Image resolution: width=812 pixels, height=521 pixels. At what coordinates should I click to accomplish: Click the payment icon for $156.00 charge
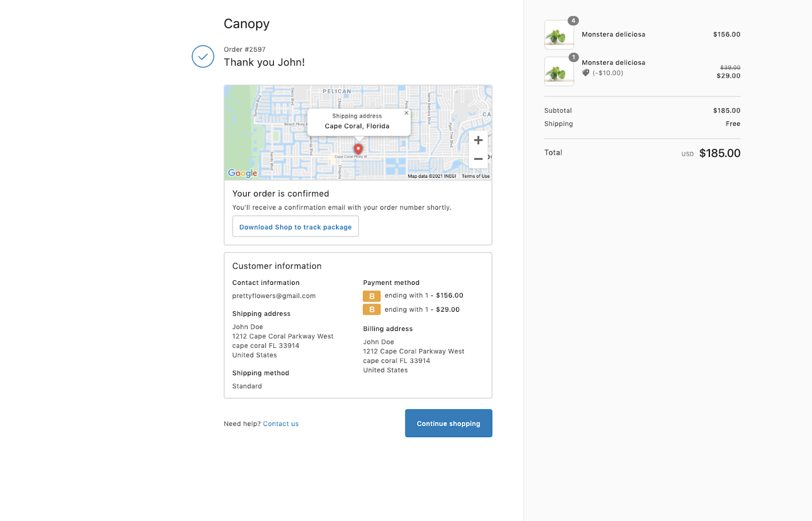(371, 296)
